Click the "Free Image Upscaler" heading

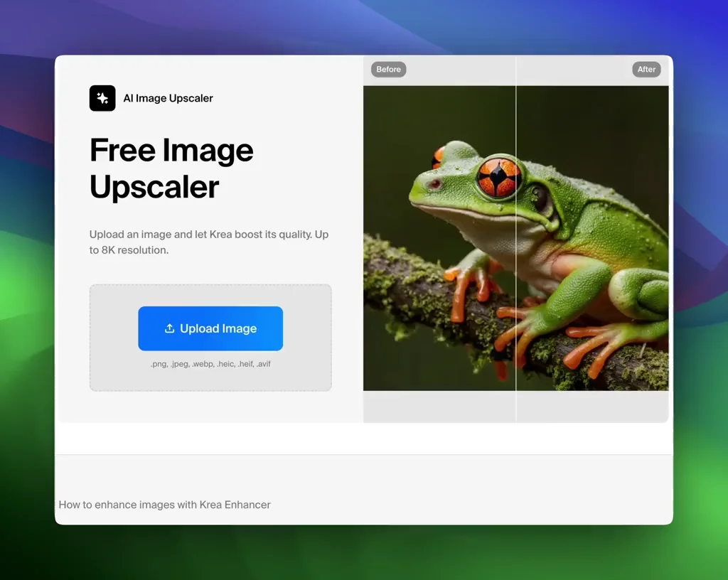172,168
